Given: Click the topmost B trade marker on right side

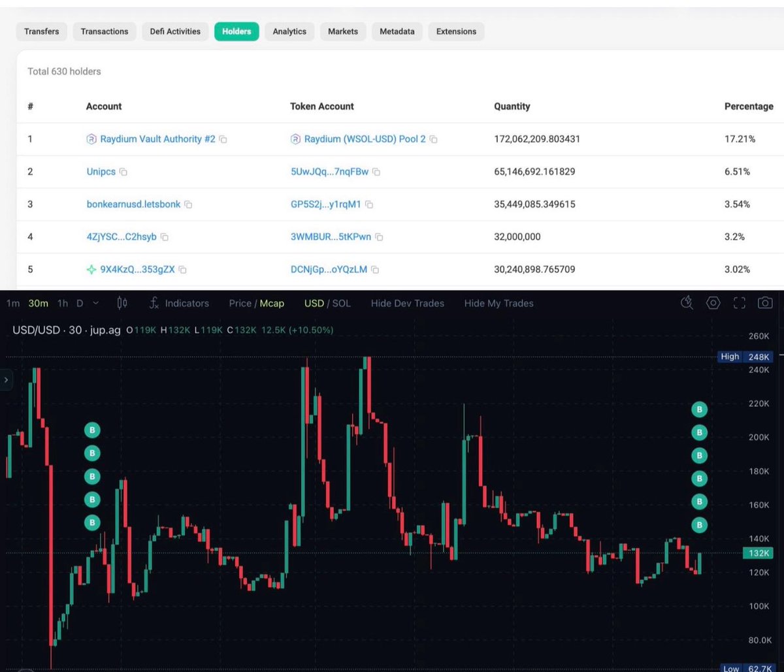Looking at the screenshot, I should tap(699, 409).
